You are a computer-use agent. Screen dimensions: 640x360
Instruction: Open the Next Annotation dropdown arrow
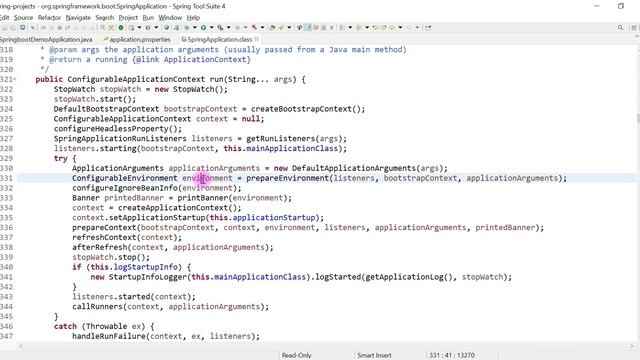click(350, 28)
